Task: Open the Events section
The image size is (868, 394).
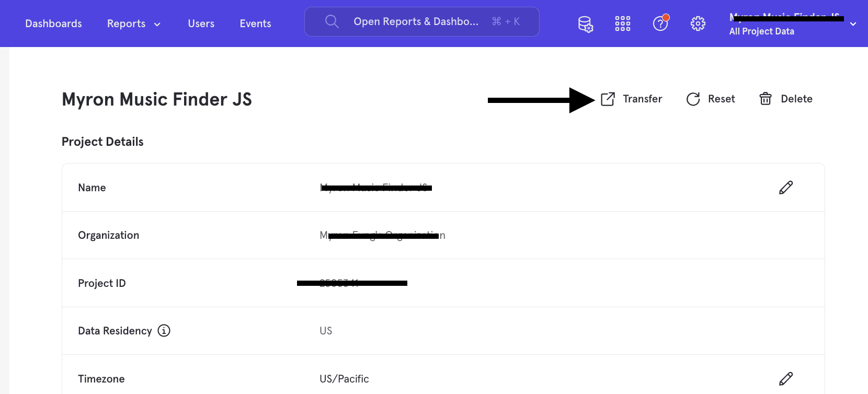Action: coord(255,24)
